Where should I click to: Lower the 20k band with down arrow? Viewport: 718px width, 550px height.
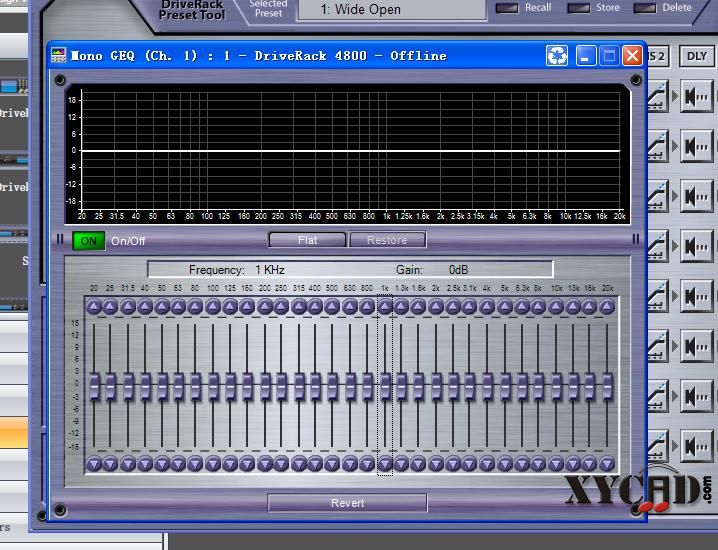pyautogui.click(x=607, y=464)
